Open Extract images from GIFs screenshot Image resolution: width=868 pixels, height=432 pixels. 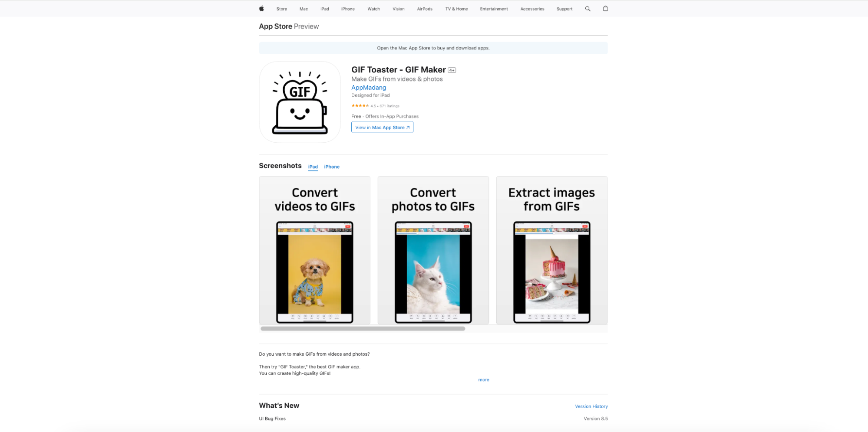point(551,250)
